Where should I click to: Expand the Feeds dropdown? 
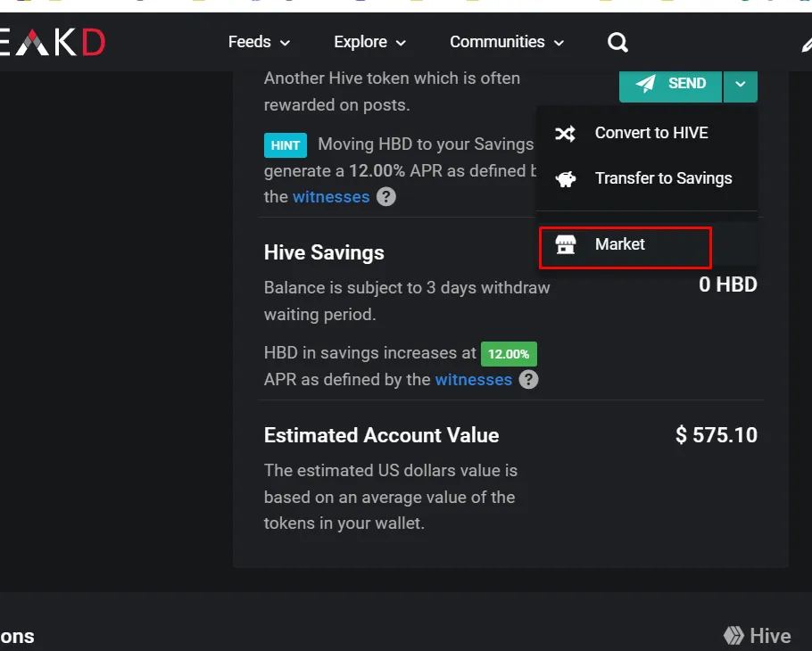coord(259,42)
